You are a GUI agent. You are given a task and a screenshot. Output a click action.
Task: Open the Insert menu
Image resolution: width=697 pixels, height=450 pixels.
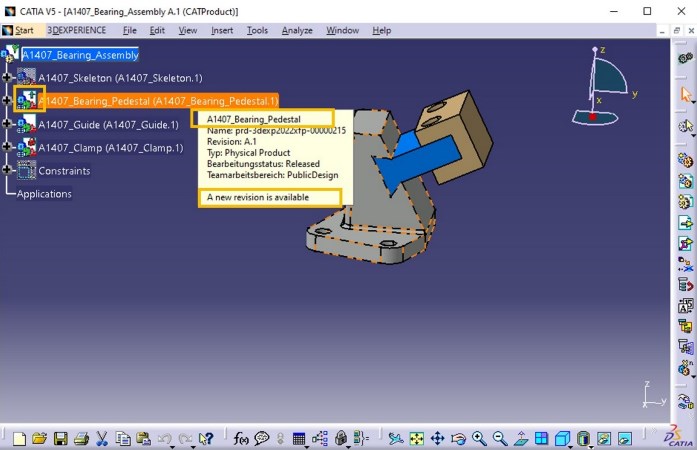click(x=222, y=30)
